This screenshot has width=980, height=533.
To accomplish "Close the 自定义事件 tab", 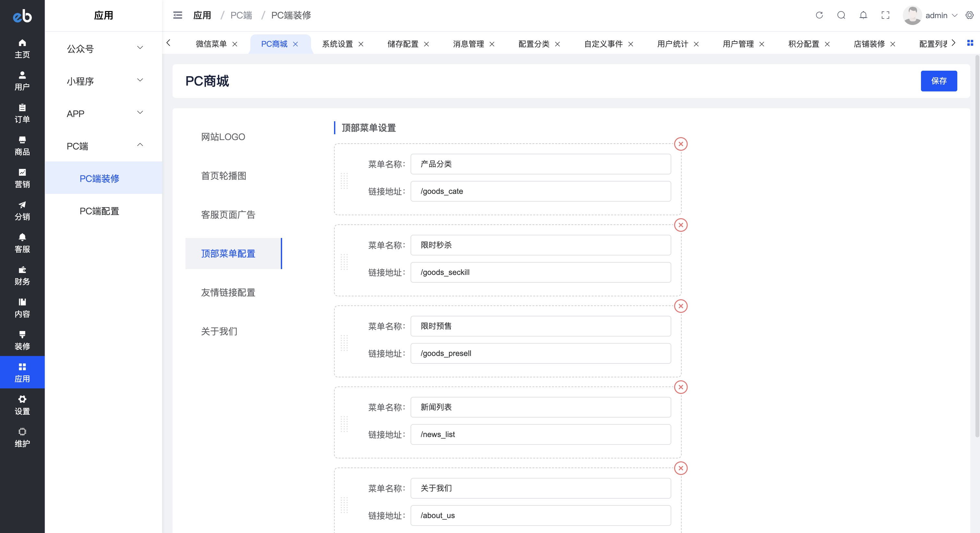I will [631, 44].
